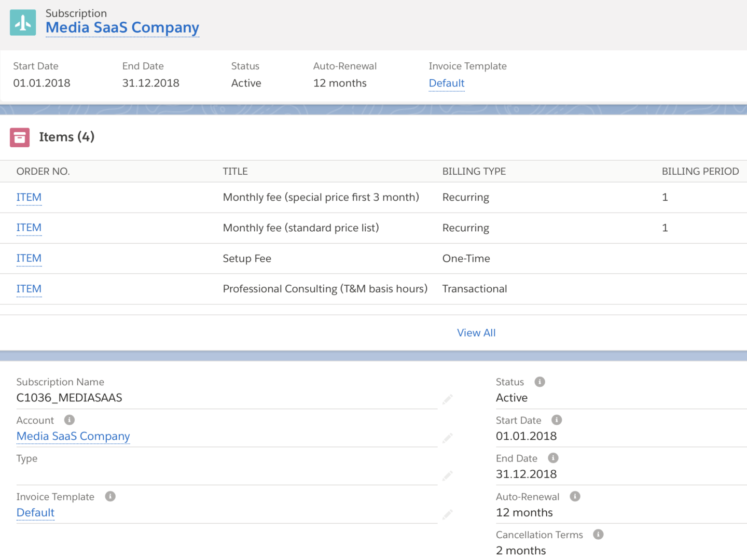Click Recurring cell in standard price list row
Screen dimensions: 747x560
(466, 228)
